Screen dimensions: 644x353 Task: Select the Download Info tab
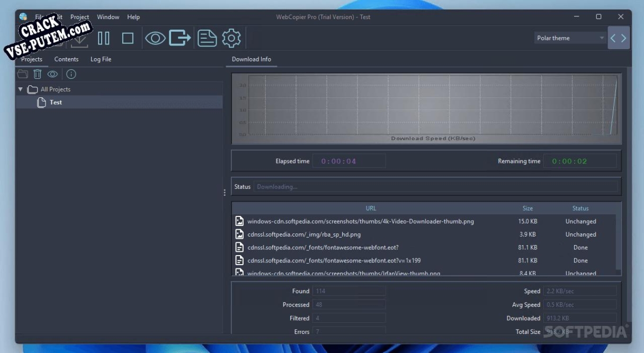pos(252,59)
